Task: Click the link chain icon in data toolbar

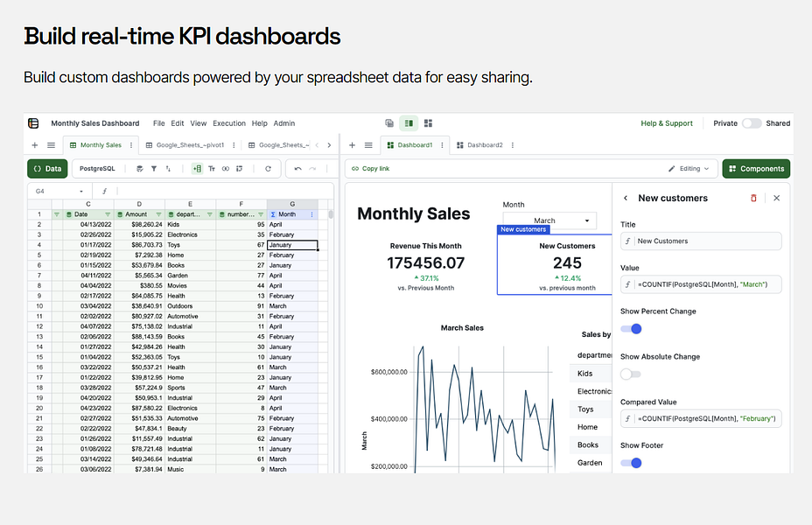Action: (x=225, y=169)
